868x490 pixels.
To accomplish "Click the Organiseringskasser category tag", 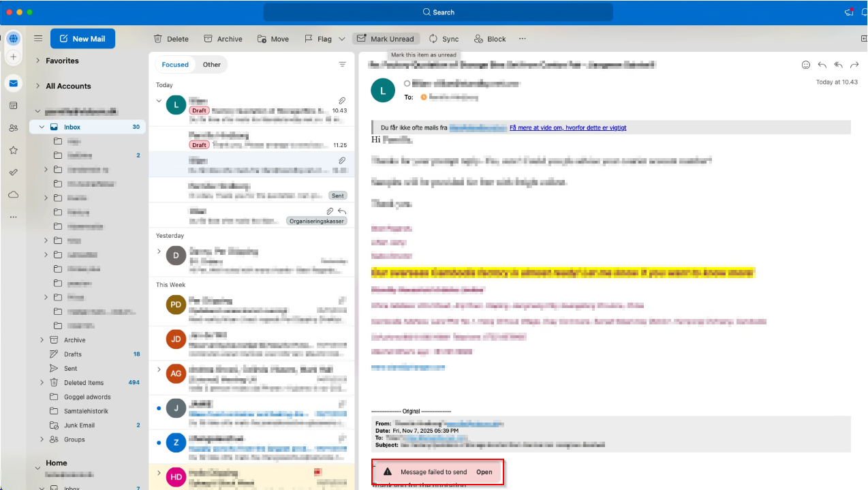I will pos(317,221).
